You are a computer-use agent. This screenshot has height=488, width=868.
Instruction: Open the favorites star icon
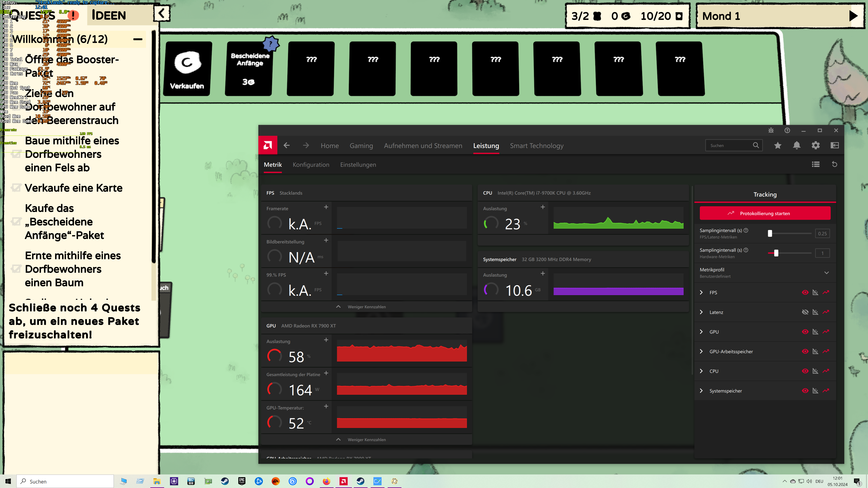(777, 145)
